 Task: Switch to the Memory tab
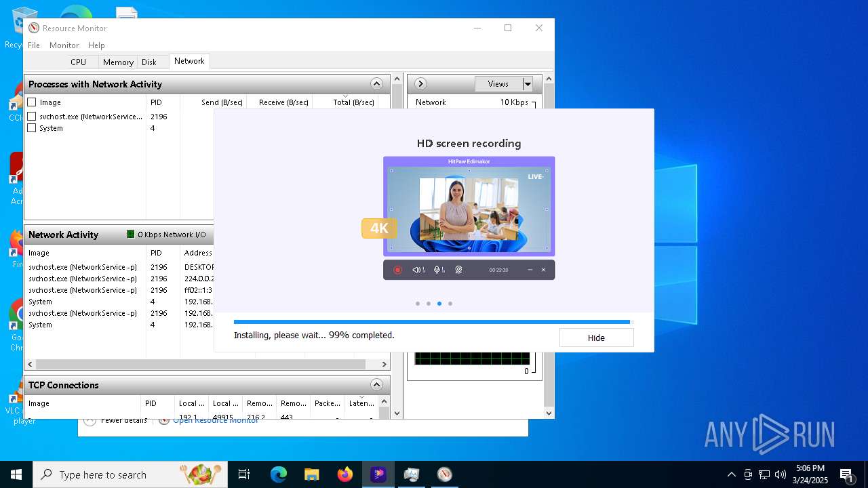[x=118, y=62]
